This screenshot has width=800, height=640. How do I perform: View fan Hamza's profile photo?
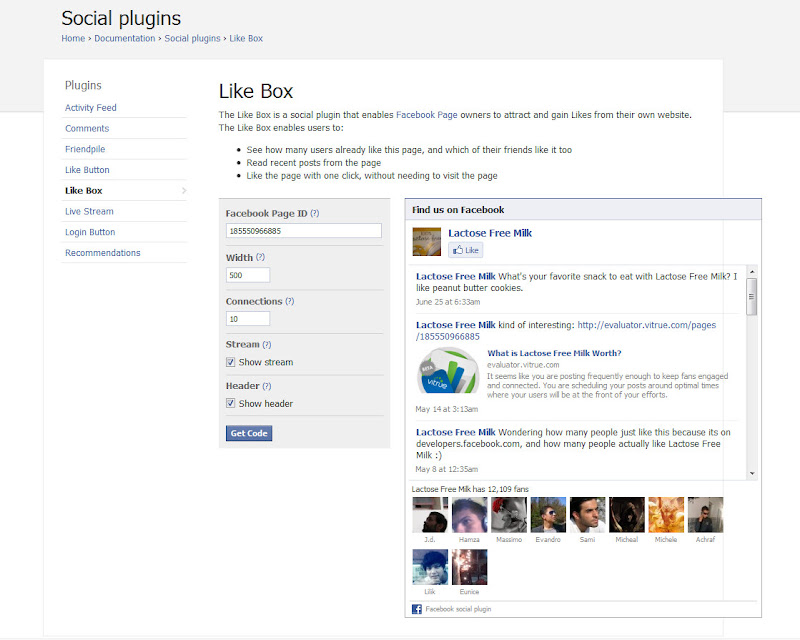tap(469, 514)
